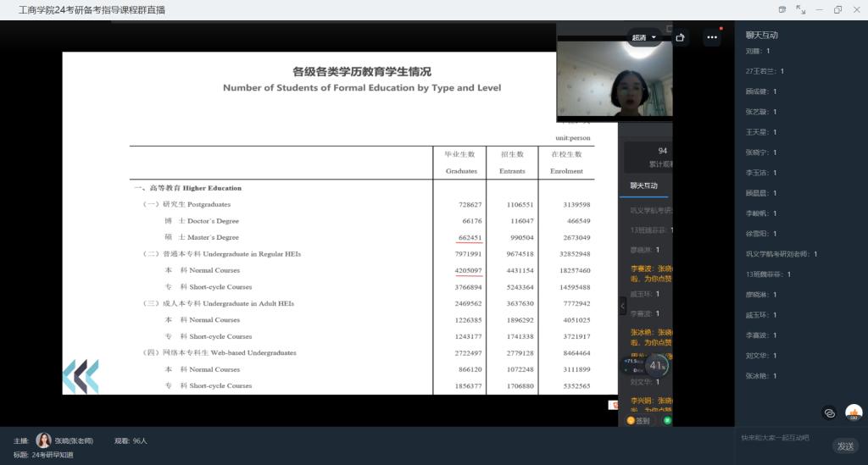The width and height of the screenshot is (868, 465).
Task: Click the picture-in-picture icon in title bar
Action: coord(782,9)
